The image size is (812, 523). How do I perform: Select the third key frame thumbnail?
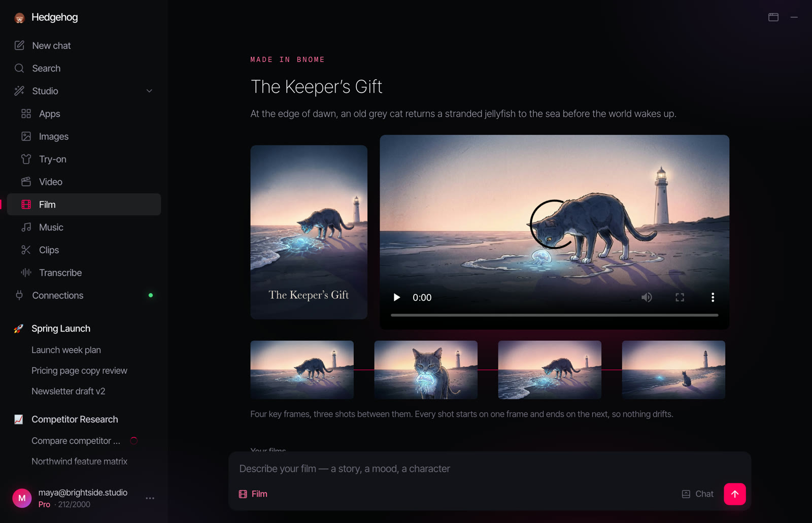click(x=550, y=370)
